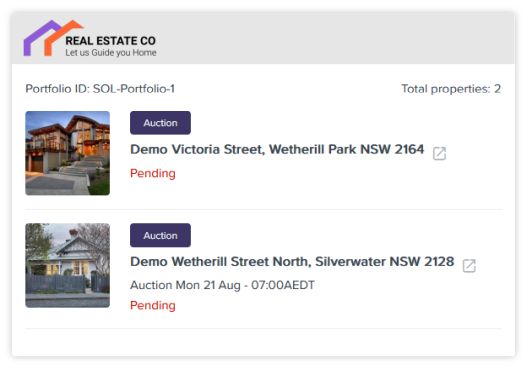Viewport: 527px width, 368px height.
Task: Click the Let us Guide you Home tagline
Action: pyautogui.click(x=111, y=53)
